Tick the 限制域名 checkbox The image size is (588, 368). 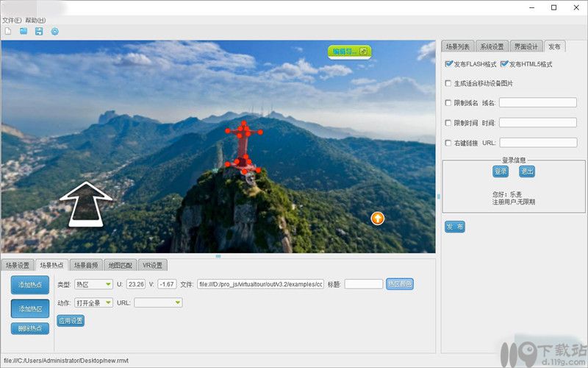coord(448,102)
